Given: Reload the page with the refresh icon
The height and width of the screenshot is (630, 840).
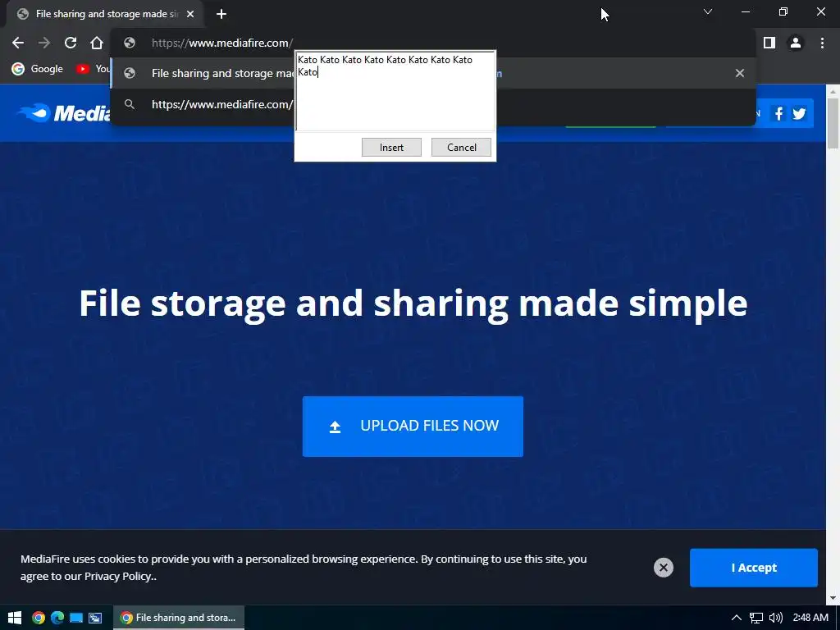Looking at the screenshot, I should pyautogui.click(x=71, y=43).
